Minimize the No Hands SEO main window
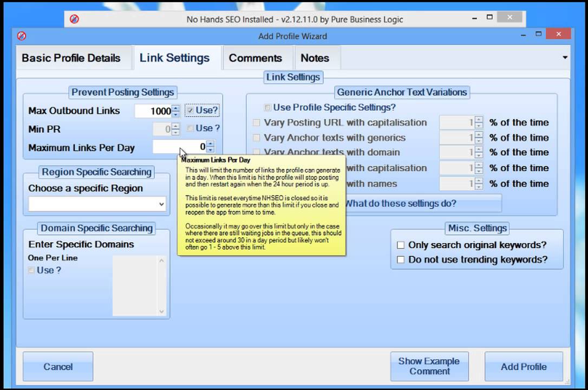Screen dimensions: 588x390 474,18
